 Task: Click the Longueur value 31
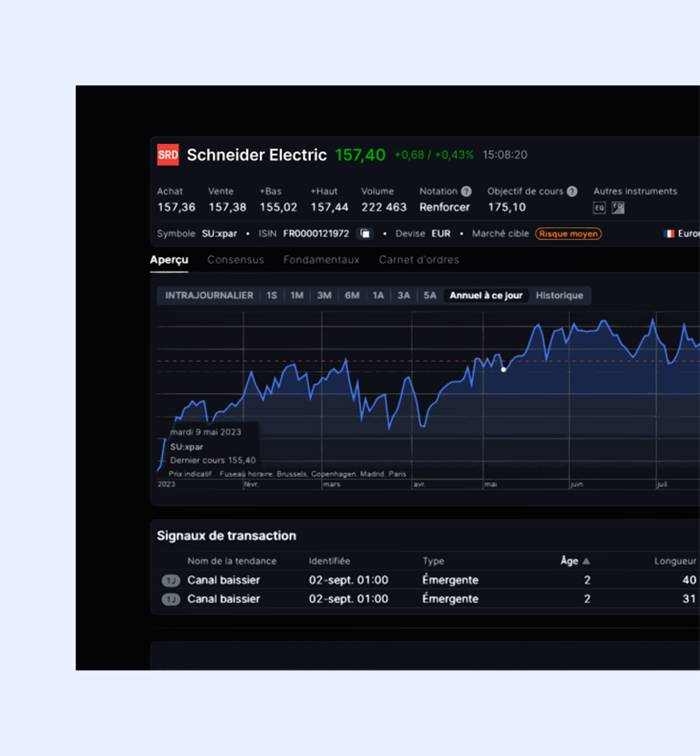click(689, 599)
